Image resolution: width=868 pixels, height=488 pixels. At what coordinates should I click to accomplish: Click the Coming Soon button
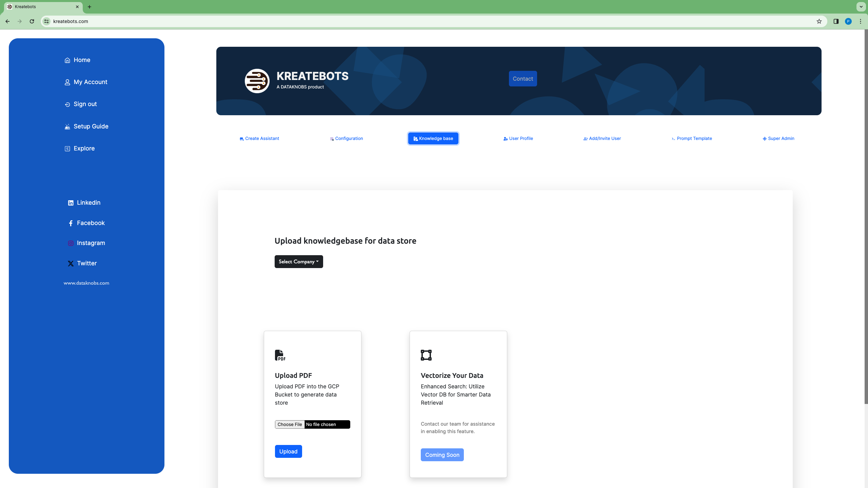(x=442, y=455)
